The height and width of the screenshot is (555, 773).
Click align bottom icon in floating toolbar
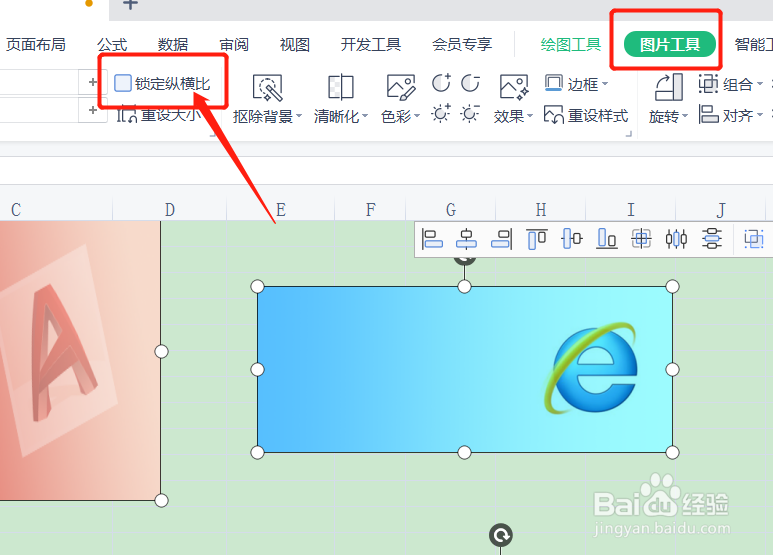pyautogui.click(x=607, y=240)
